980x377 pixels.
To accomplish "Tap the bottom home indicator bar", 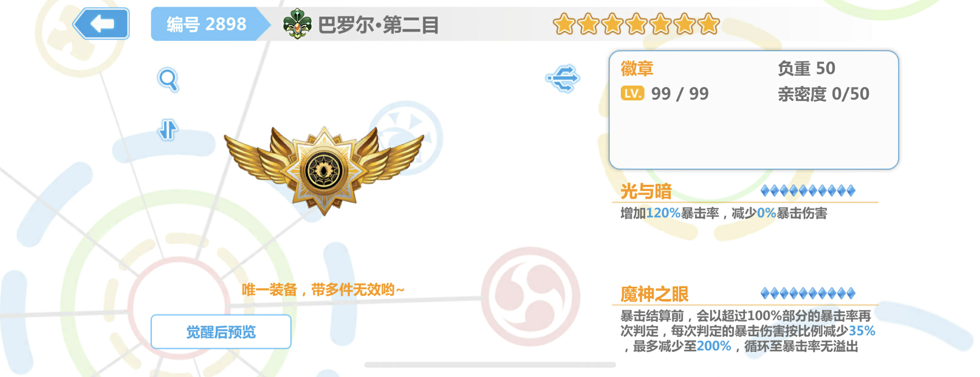I will (x=490, y=365).
